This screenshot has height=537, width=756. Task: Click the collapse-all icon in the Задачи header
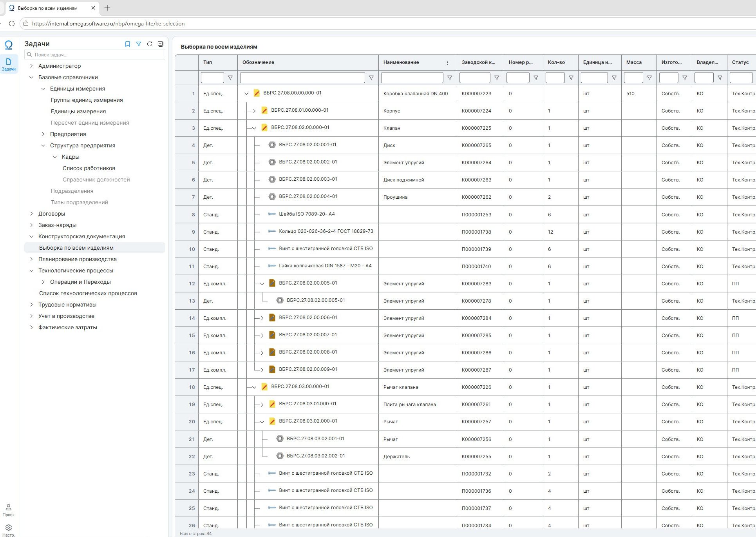coord(161,44)
